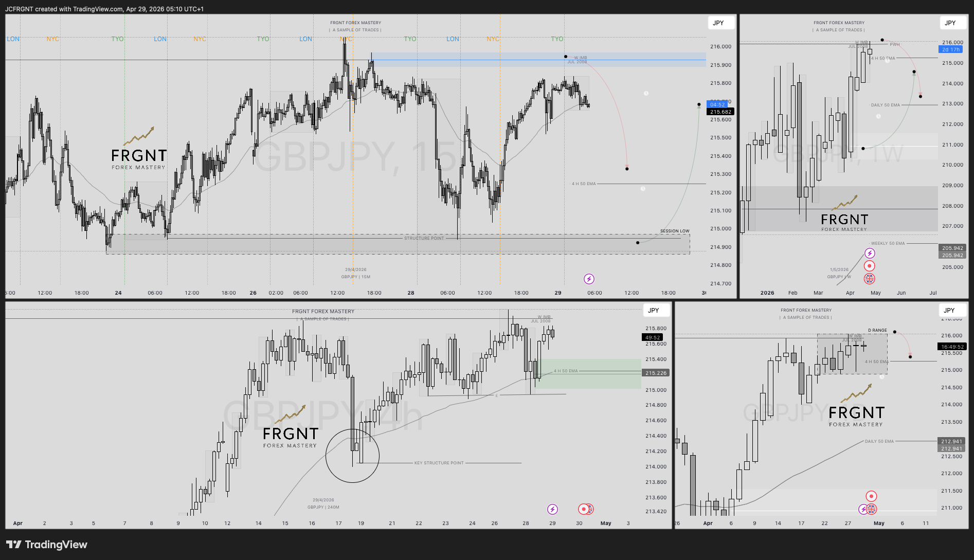
Task: Click the DAILY 50 EMA label on the 1W chart
Action: [886, 105]
